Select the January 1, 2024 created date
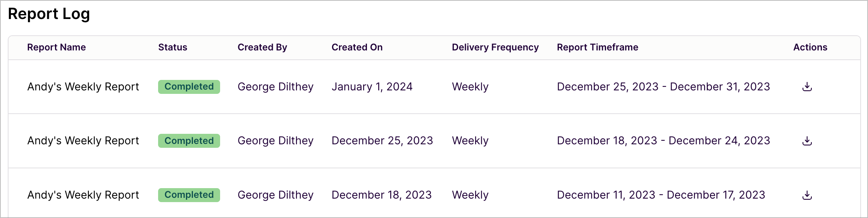This screenshot has height=218, width=868. pyautogui.click(x=372, y=87)
